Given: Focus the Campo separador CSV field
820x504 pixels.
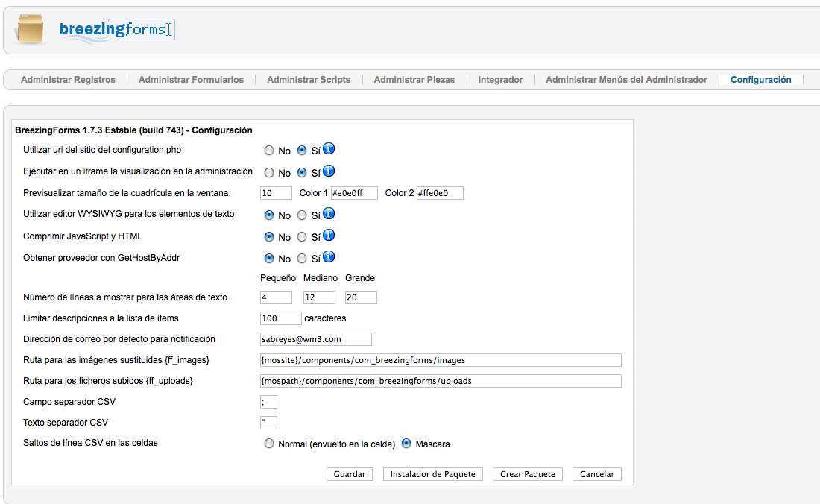Looking at the screenshot, I should pyautogui.click(x=268, y=402).
